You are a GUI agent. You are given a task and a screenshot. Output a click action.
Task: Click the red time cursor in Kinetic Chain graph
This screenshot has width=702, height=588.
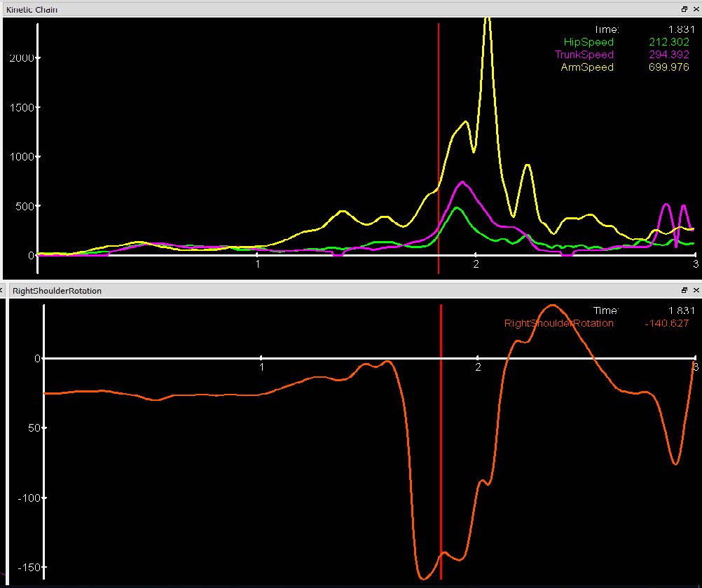[x=439, y=140]
